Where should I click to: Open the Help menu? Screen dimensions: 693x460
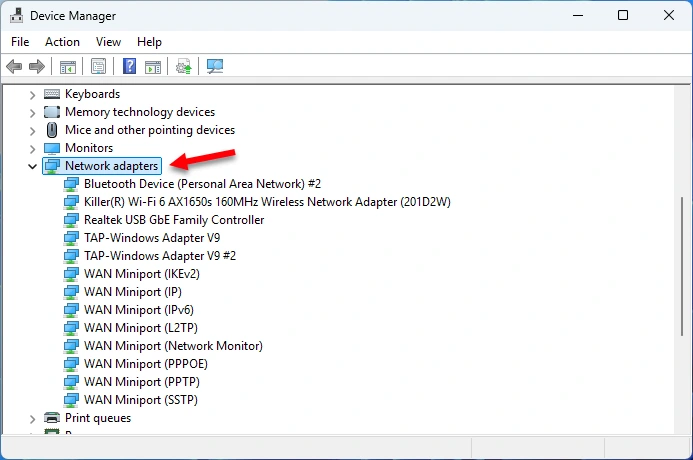149,42
